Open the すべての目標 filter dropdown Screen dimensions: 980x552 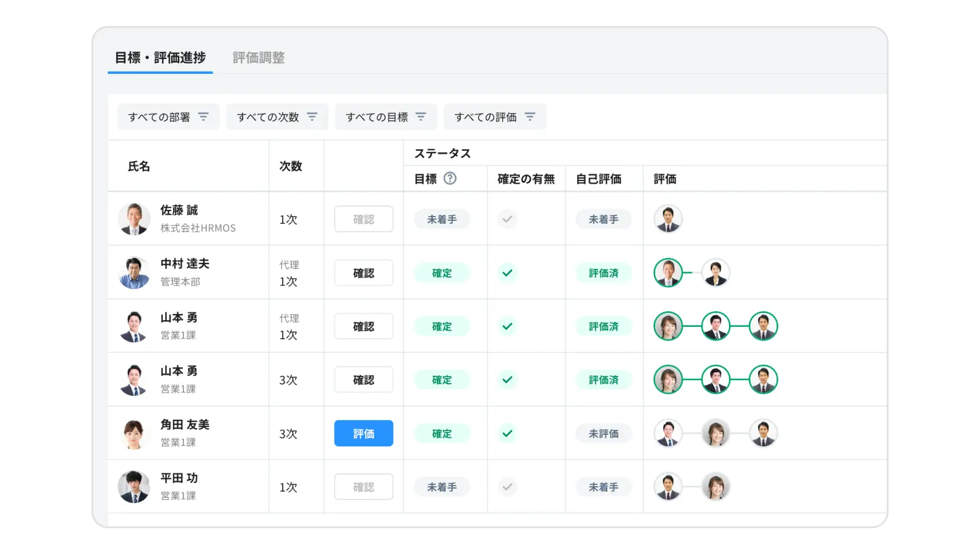point(385,116)
